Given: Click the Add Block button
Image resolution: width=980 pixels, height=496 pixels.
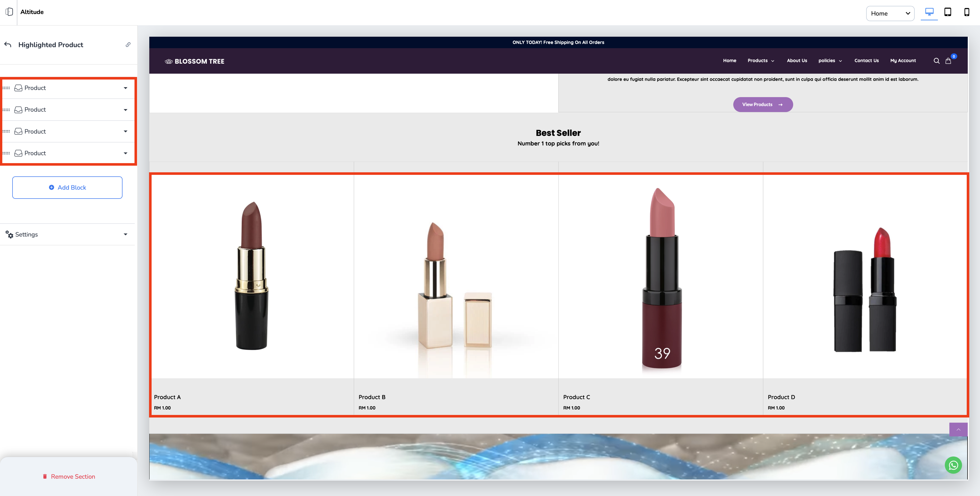Looking at the screenshot, I should point(67,187).
